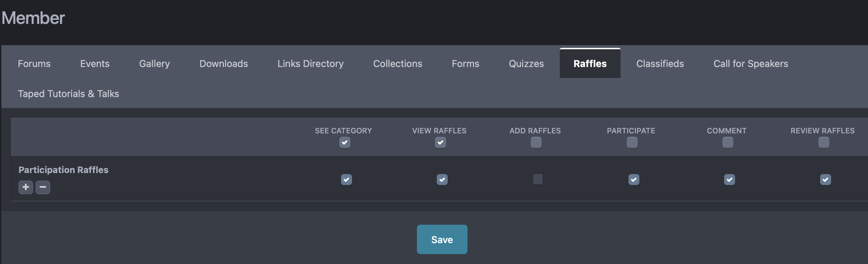Image resolution: width=868 pixels, height=264 pixels.
Task: Click the plus icon under Participation Raffles
Action: 26,187
